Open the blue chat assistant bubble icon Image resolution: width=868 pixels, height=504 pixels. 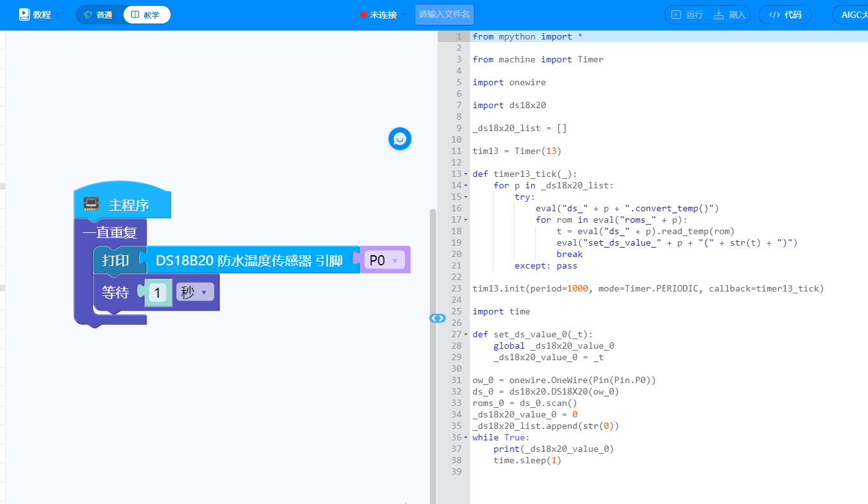pos(400,139)
